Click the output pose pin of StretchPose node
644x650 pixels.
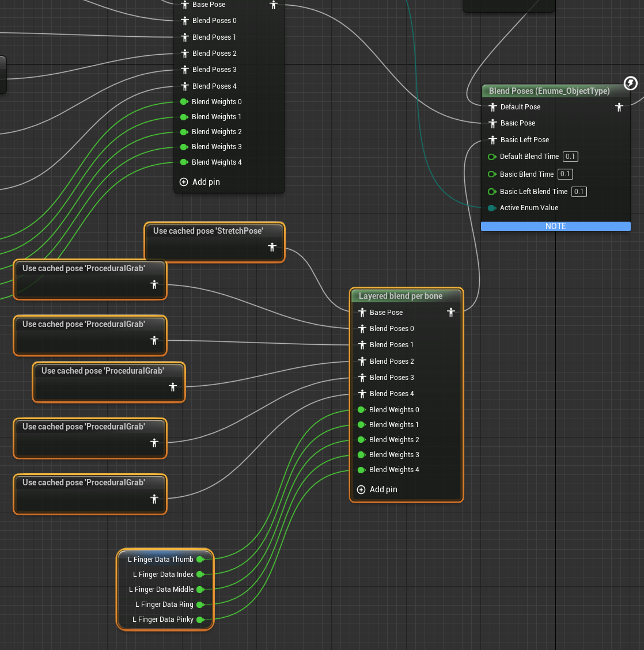pyautogui.click(x=272, y=247)
